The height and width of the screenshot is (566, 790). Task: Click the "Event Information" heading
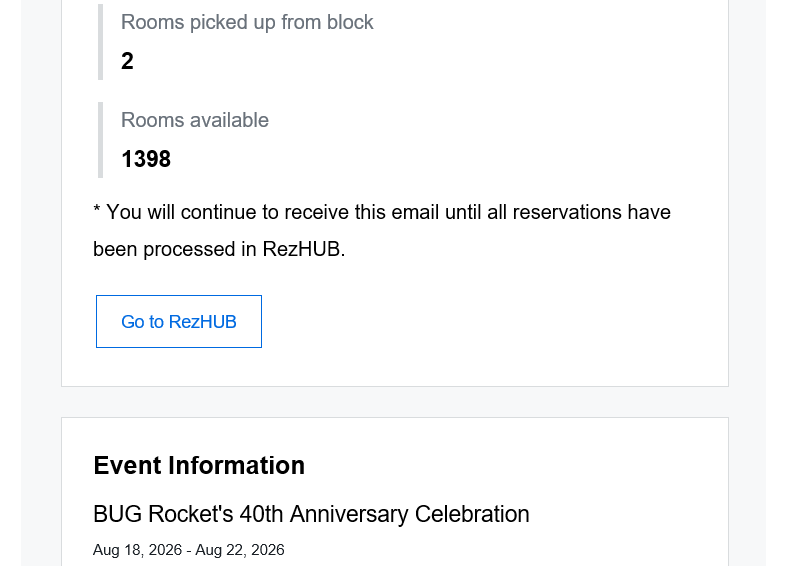[x=199, y=466]
